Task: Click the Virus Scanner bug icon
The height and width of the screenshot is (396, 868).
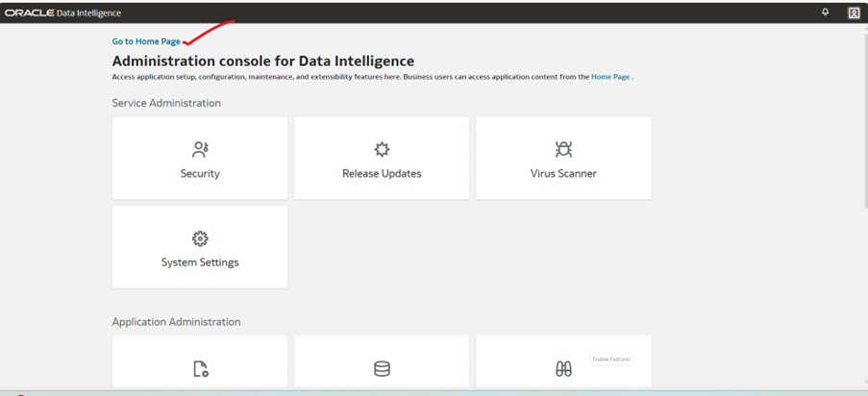Action: point(563,149)
